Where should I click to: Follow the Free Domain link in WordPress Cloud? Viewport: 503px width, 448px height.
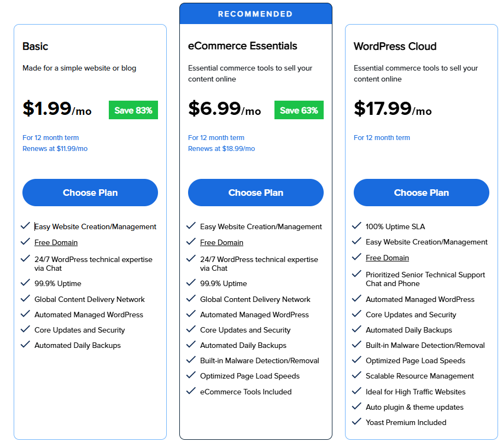point(387,258)
